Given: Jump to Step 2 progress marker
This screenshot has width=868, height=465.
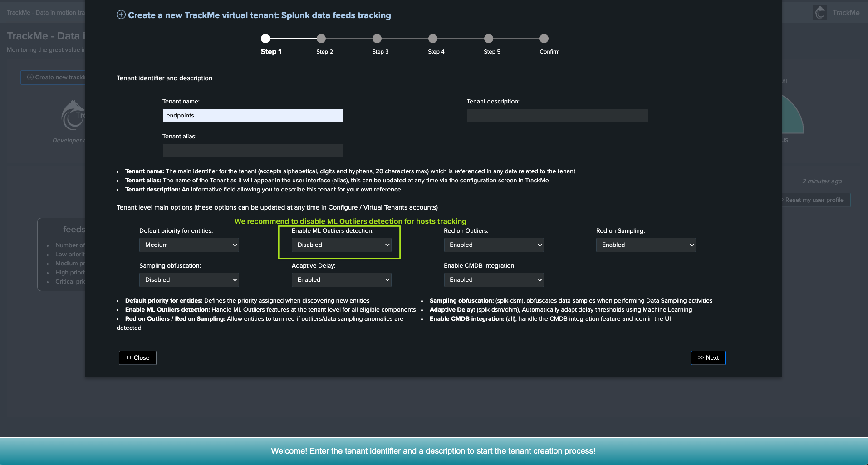Looking at the screenshot, I should 321,39.
